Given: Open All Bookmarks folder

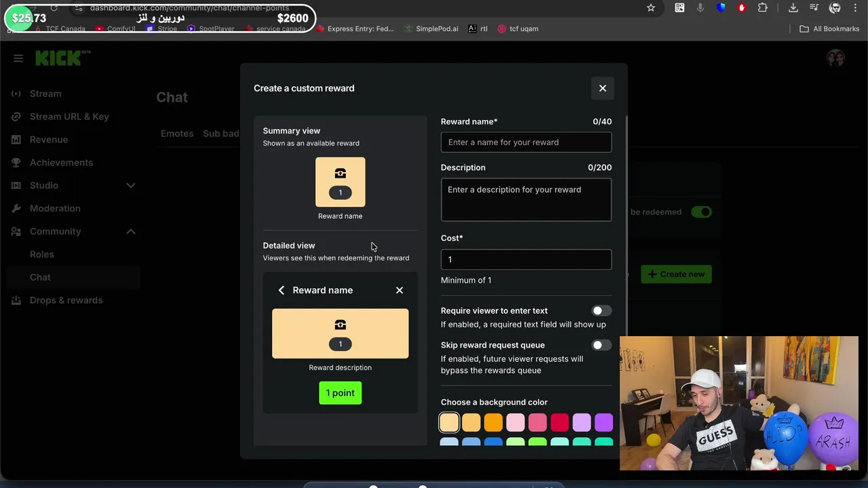Looking at the screenshot, I should point(829,29).
